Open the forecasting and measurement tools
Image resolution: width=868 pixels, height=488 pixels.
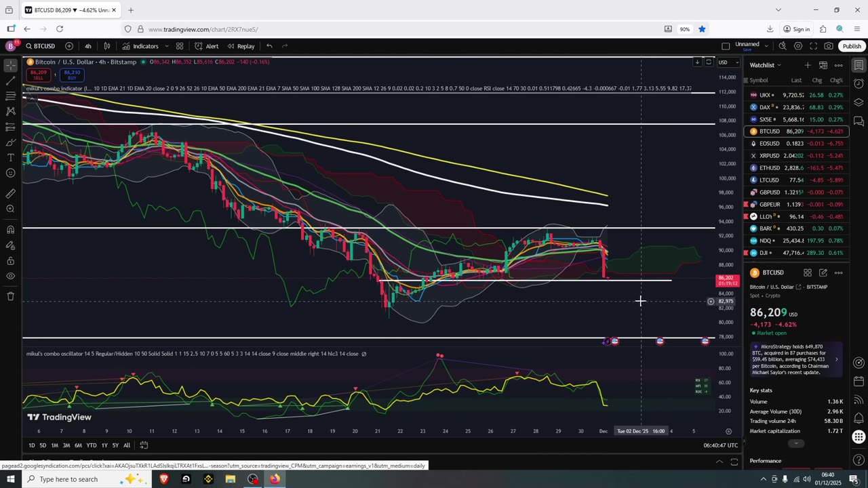11,127
